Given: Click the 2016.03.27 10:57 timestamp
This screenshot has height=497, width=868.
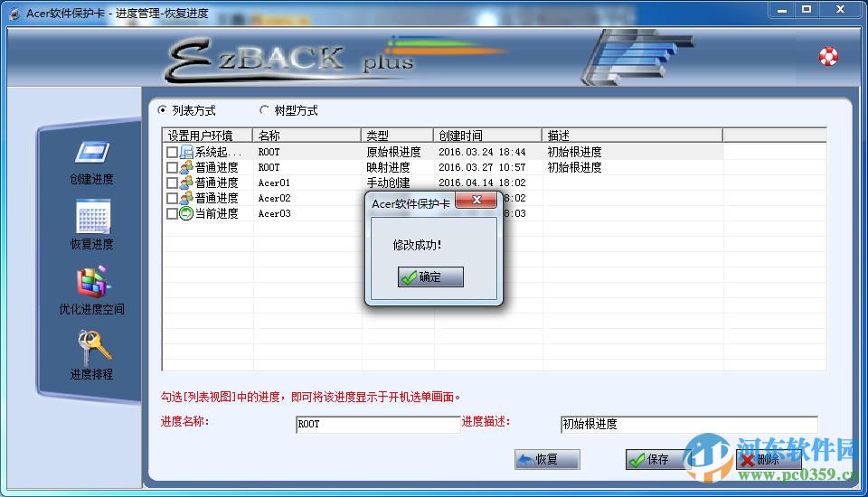Looking at the screenshot, I should 482,167.
